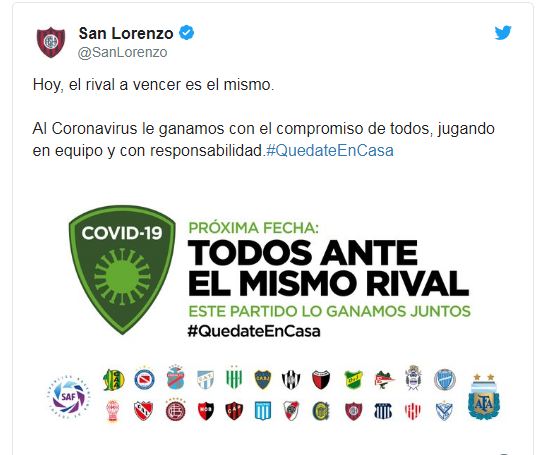Click the blue verified badge
This screenshot has height=455, width=541.
(186, 33)
